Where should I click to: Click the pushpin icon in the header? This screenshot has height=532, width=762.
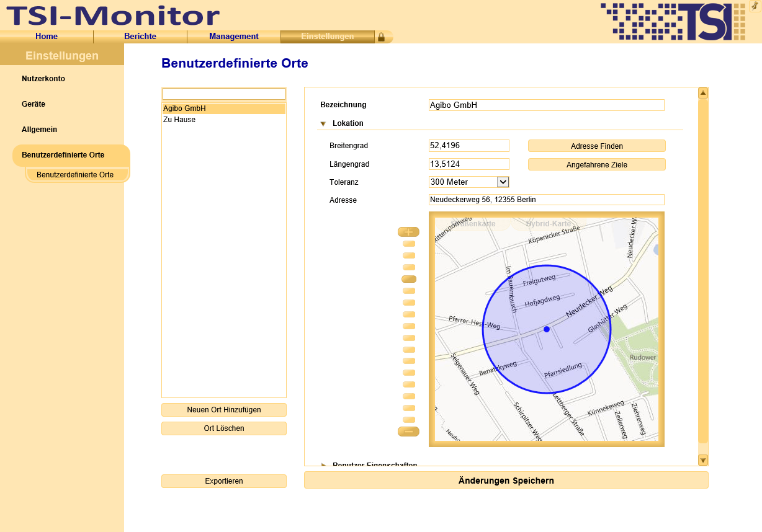[755, 6]
